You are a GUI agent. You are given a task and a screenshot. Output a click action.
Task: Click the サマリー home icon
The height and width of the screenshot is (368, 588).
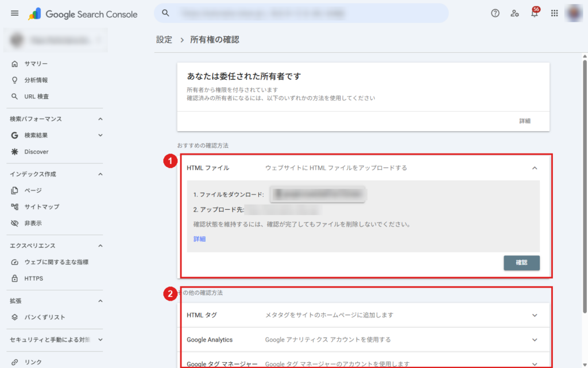pos(14,64)
